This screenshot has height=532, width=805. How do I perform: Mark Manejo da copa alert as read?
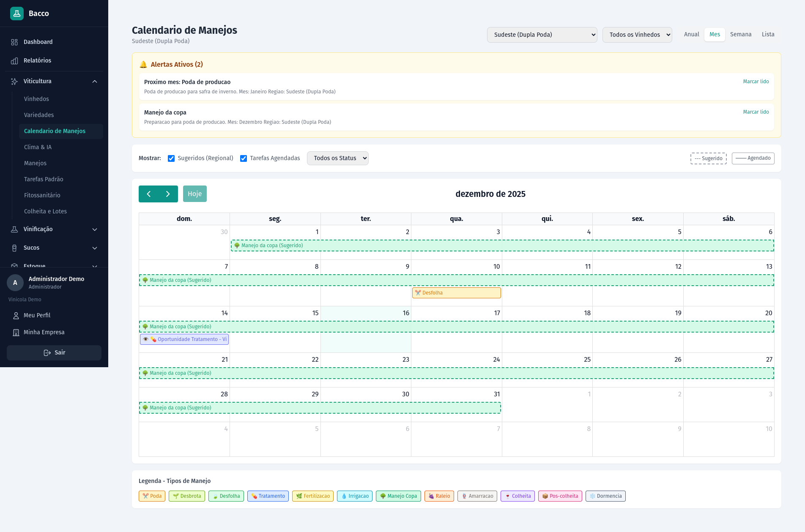click(x=756, y=112)
